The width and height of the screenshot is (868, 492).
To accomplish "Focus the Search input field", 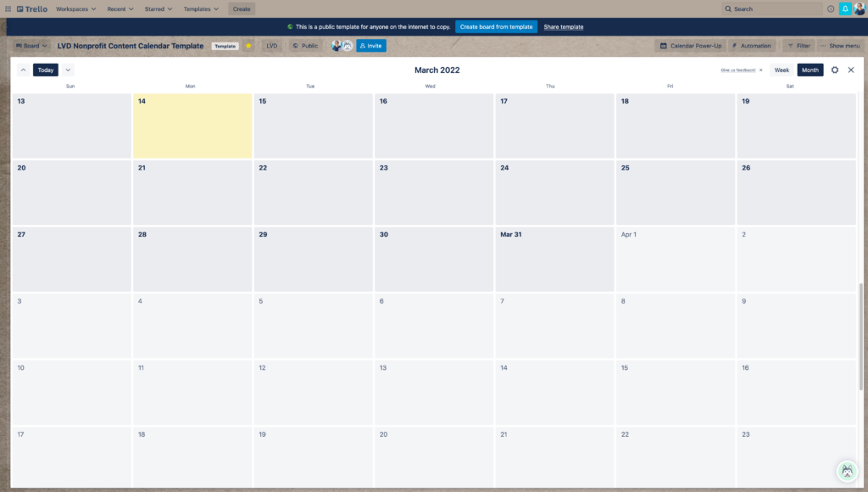I will 771,8.
